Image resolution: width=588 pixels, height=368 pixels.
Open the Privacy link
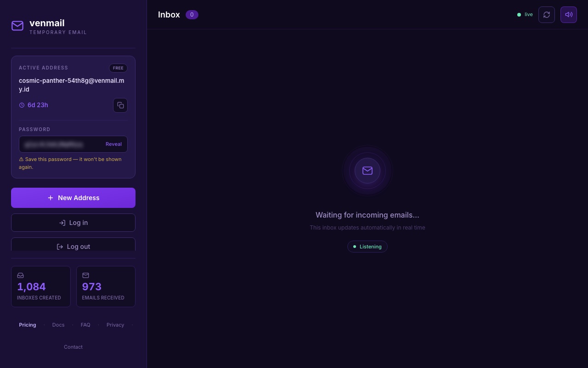(115, 325)
